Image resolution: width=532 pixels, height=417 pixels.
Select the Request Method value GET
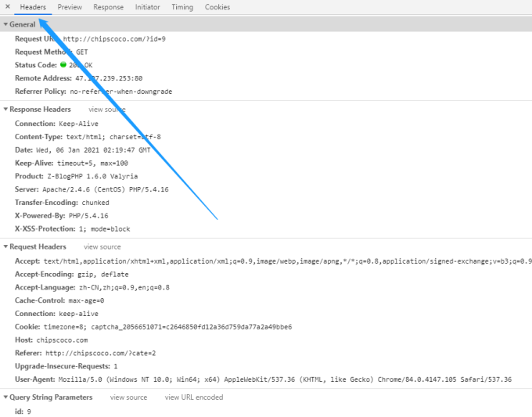[x=82, y=52]
